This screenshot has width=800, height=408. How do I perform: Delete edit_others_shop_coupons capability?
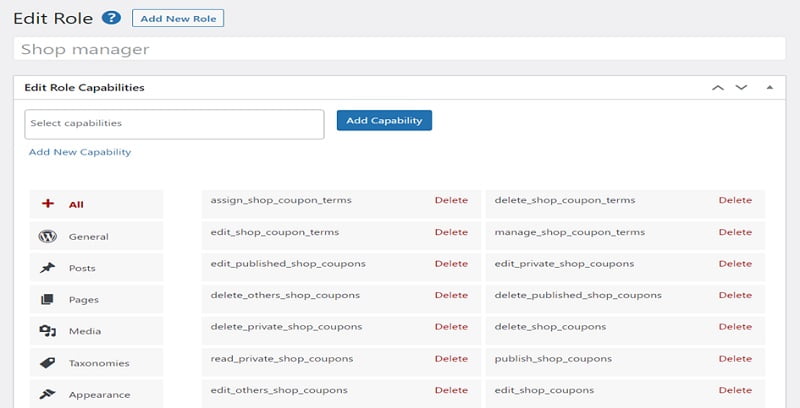point(451,390)
